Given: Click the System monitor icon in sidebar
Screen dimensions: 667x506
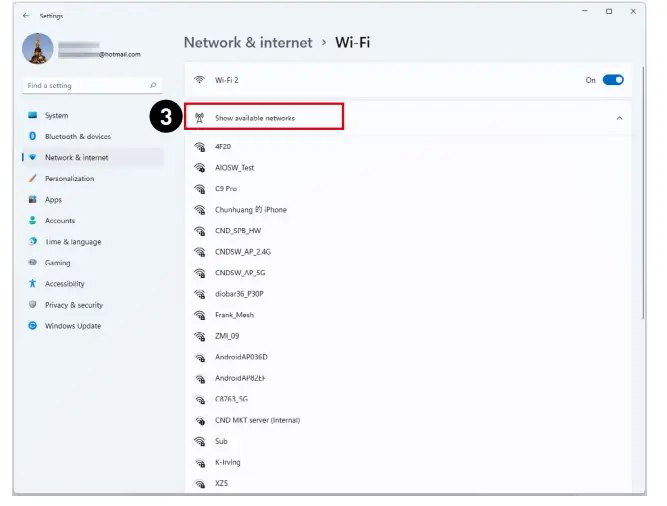Looking at the screenshot, I should (x=33, y=116).
